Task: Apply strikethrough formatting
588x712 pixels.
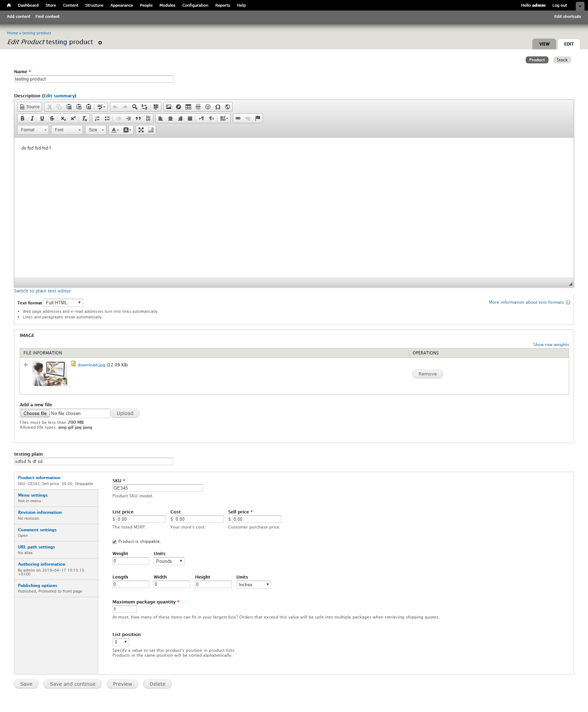Action: [52, 118]
